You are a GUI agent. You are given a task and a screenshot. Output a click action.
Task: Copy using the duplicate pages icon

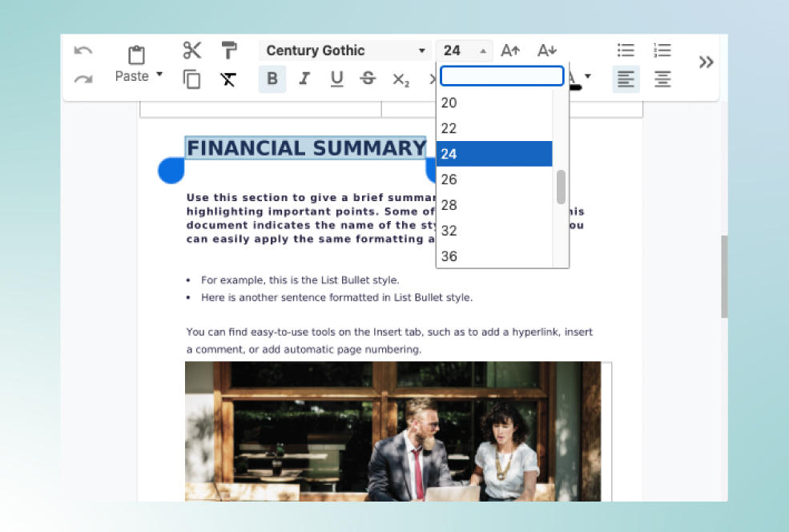pyautogui.click(x=191, y=79)
